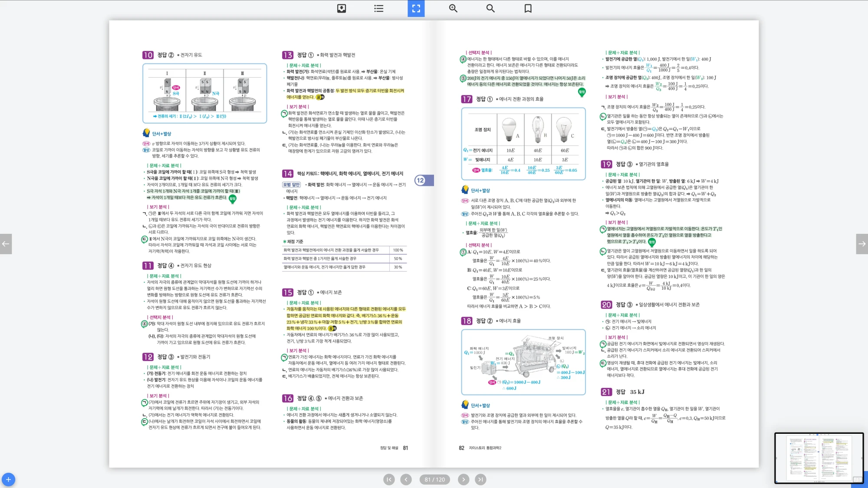
Task: Toggle the fullscreen view button
Action: click(x=416, y=8)
